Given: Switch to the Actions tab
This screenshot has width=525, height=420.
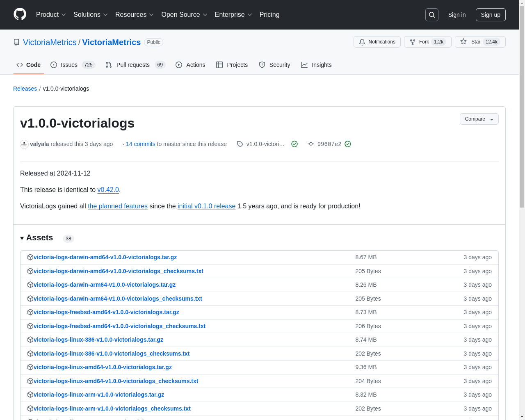Looking at the screenshot, I should 190,65.
